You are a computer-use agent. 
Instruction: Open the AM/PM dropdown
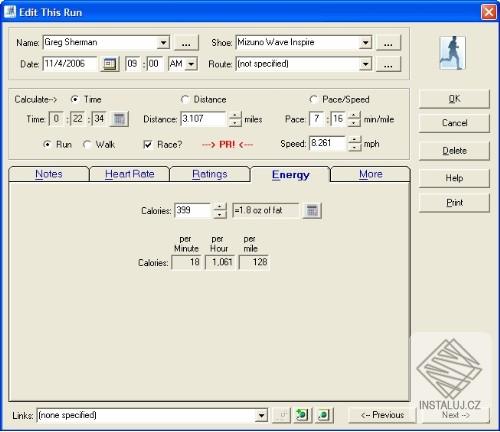tap(191, 64)
